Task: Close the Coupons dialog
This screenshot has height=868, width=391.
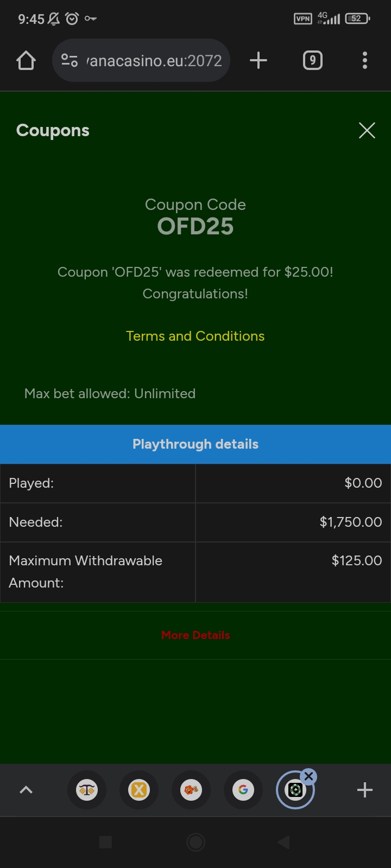Action: 367,130
